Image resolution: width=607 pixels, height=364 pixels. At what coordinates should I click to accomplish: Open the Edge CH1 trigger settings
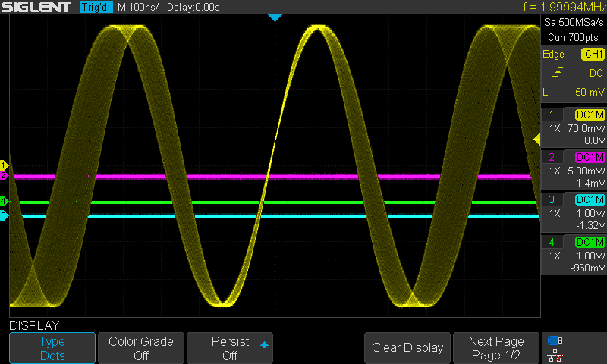pyautogui.click(x=574, y=55)
